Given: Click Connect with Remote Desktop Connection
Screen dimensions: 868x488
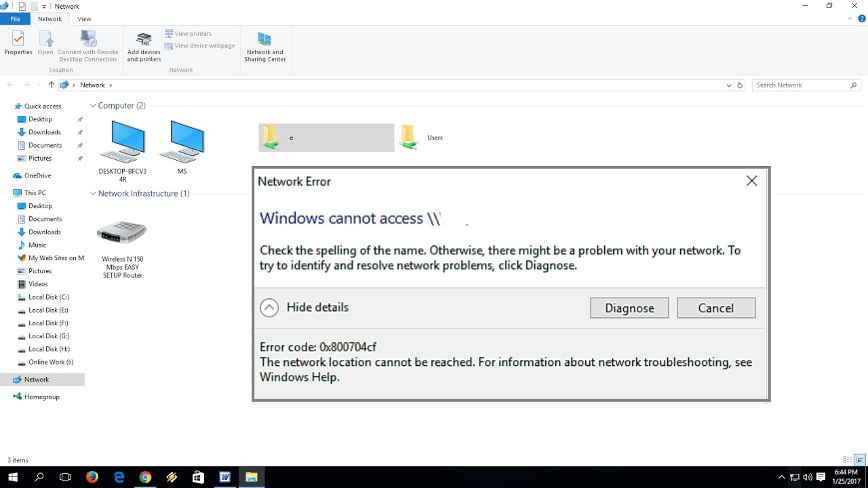Looking at the screenshot, I should pyautogui.click(x=88, y=46).
